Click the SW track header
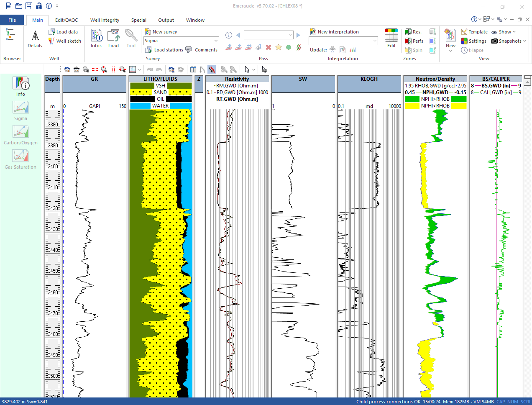The width and height of the screenshot is (532, 405). (303, 79)
